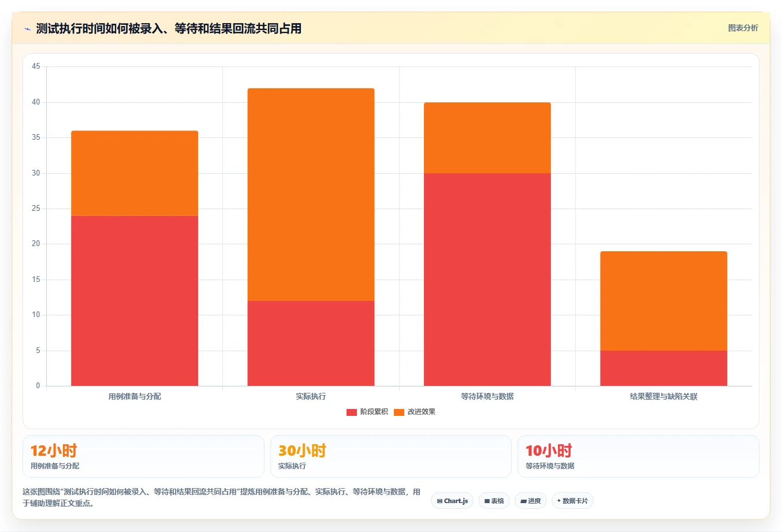Click the bar icon inside the 进度 chip

(523, 501)
